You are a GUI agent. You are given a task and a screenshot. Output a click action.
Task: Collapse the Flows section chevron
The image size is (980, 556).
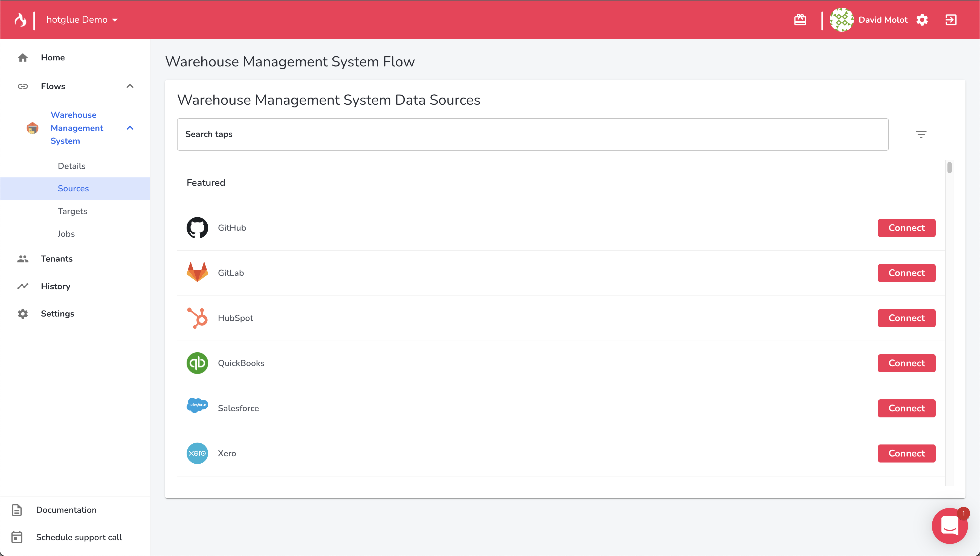click(130, 86)
